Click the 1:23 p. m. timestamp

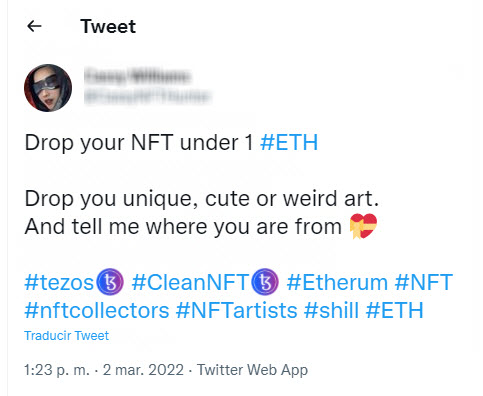pyautogui.click(x=57, y=370)
